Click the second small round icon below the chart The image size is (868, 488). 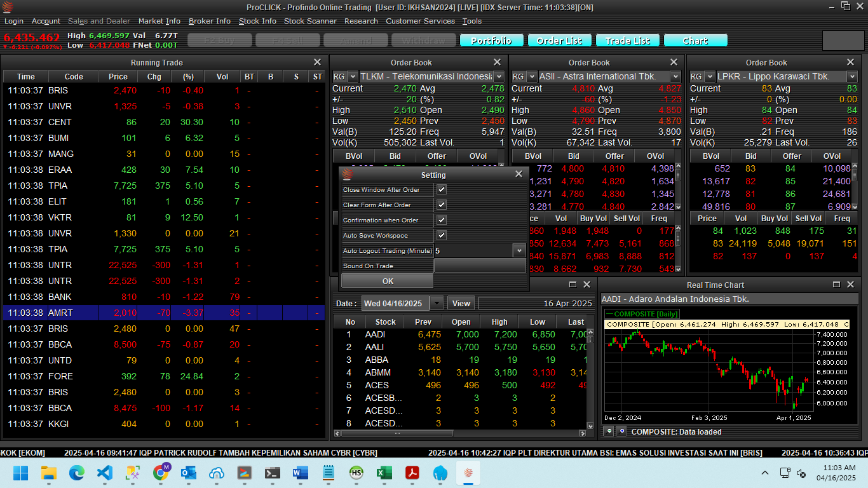(621, 431)
